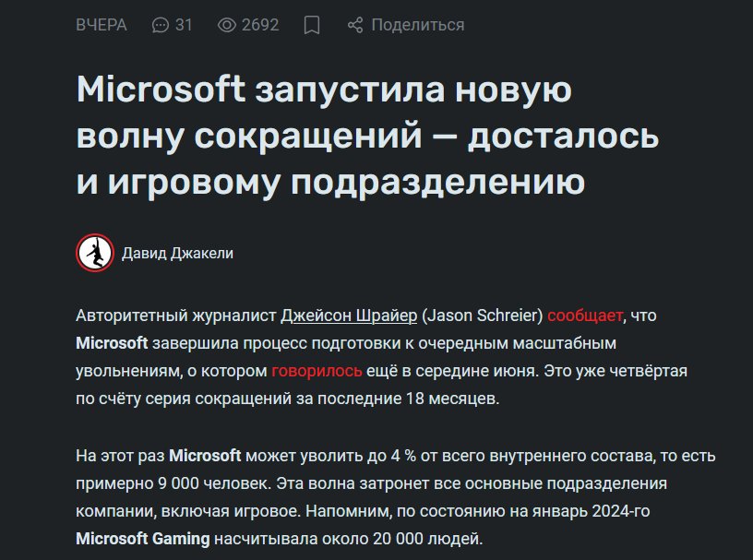Image resolution: width=753 pixels, height=560 pixels.
Task: Click the ВЧЕРА date label
Action: pyautogui.click(x=102, y=25)
